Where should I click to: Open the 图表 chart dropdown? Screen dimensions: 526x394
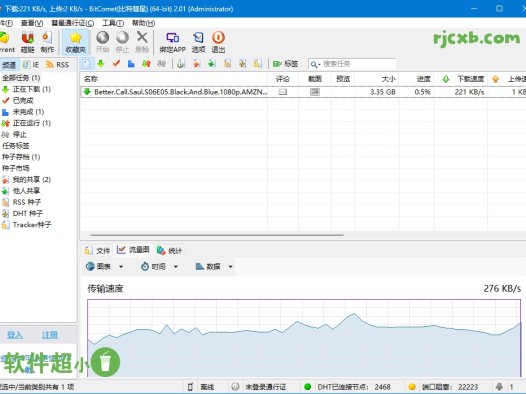[x=104, y=267]
